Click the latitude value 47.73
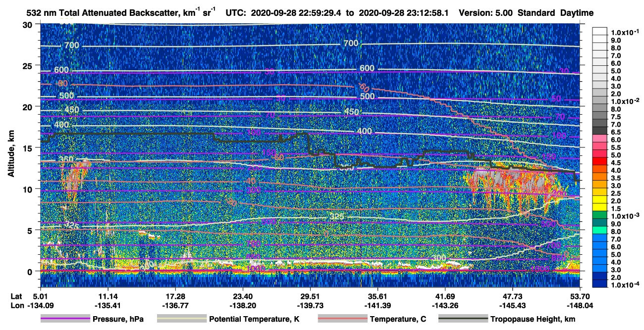This screenshot has height=330, width=644. tap(513, 296)
